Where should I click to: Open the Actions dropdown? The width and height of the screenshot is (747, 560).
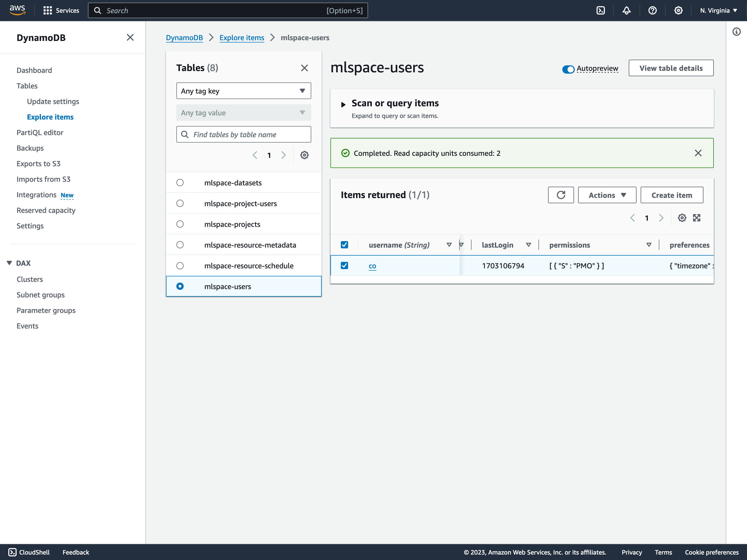(607, 195)
